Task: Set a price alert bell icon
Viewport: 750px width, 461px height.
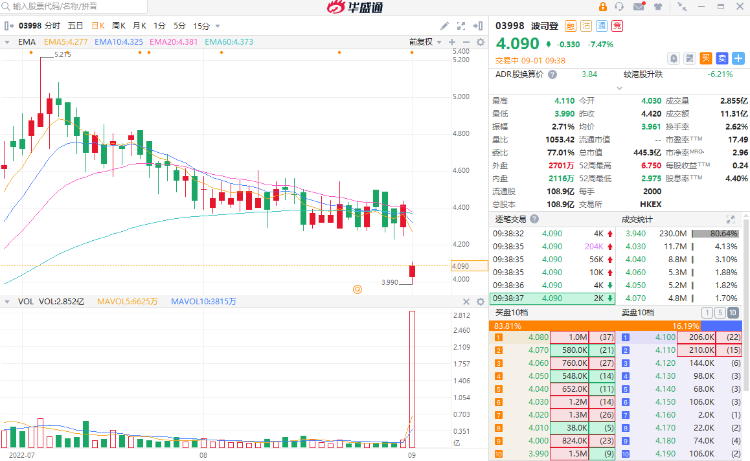Action: (673, 58)
